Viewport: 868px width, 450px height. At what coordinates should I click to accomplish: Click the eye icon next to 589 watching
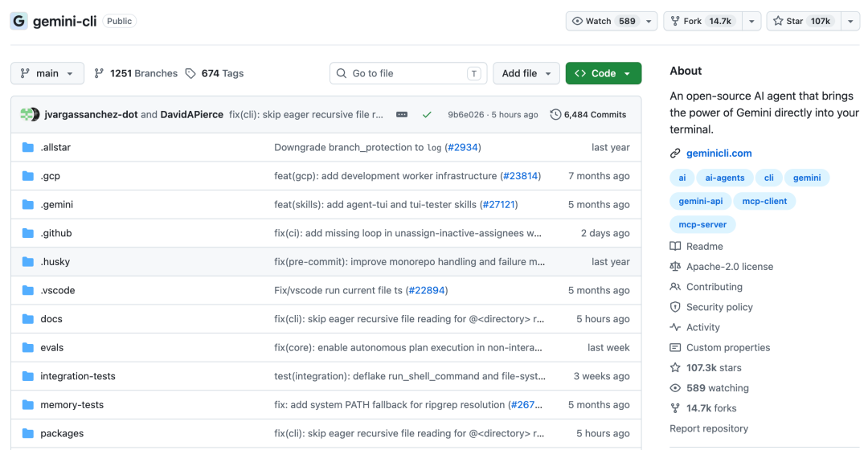675,388
